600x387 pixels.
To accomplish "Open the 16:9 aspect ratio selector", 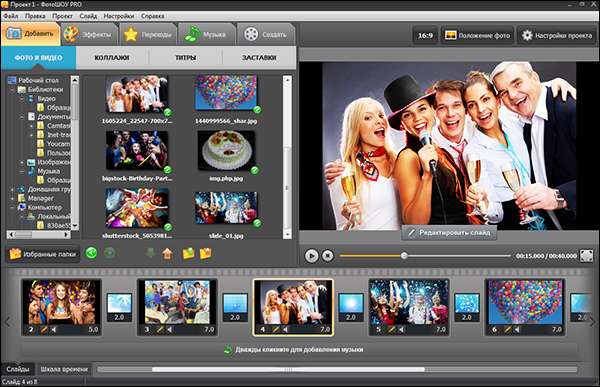I will coord(425,36).
